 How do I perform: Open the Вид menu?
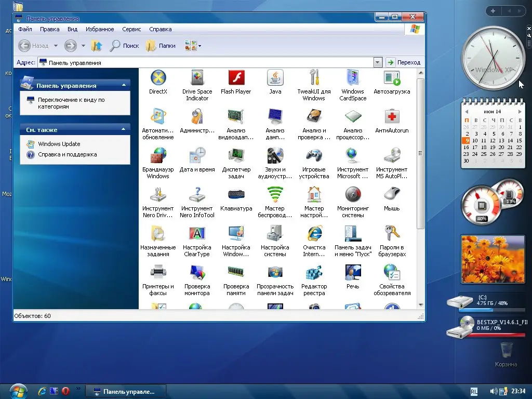click(72, 29)
